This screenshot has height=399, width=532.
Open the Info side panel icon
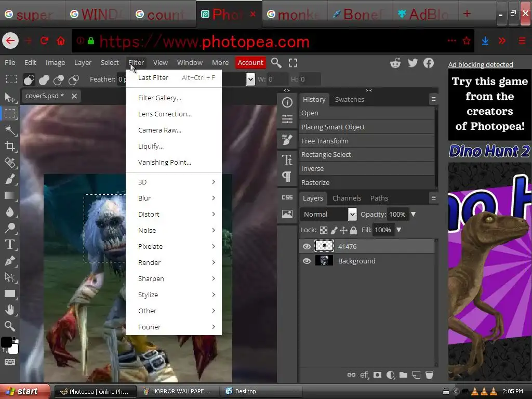pos(287,102)
